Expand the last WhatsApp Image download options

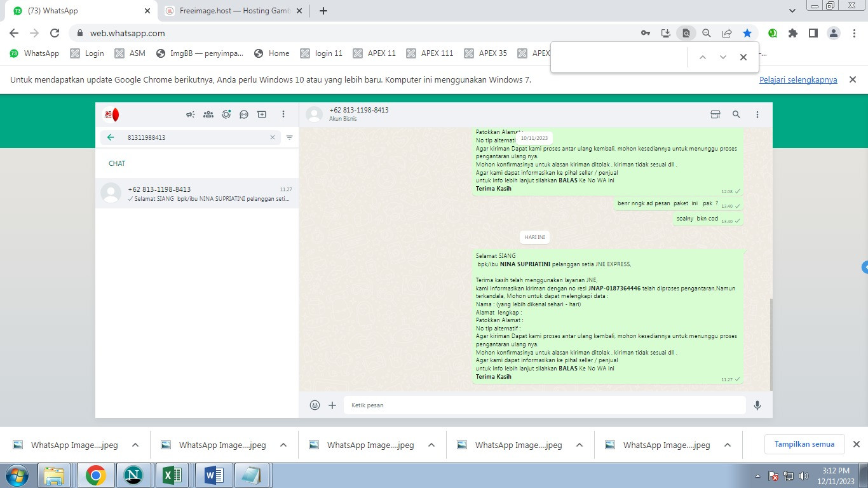click(x=728, y=445)
